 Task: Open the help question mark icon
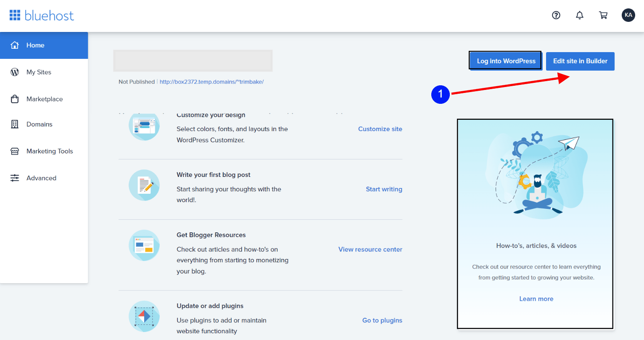(x=556, y=15)
